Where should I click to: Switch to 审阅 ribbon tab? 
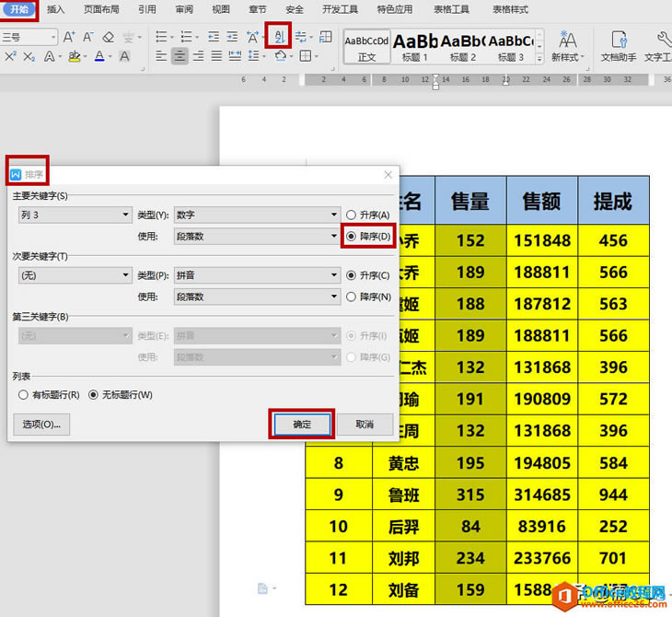[x=184, y=9]
